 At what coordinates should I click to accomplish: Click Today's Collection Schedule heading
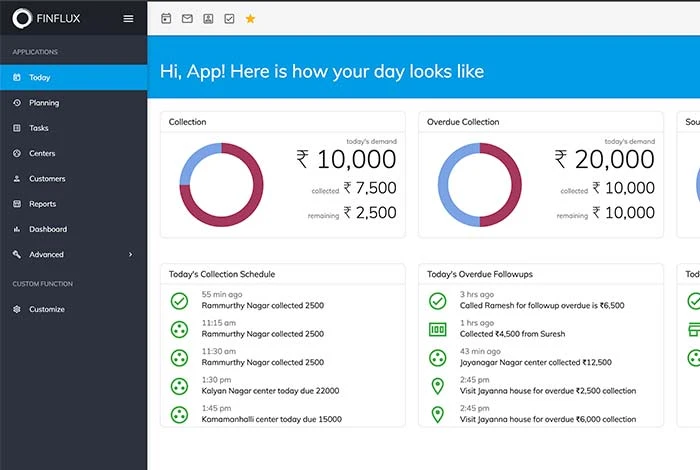pyautogui.click(x=222, y=274)
